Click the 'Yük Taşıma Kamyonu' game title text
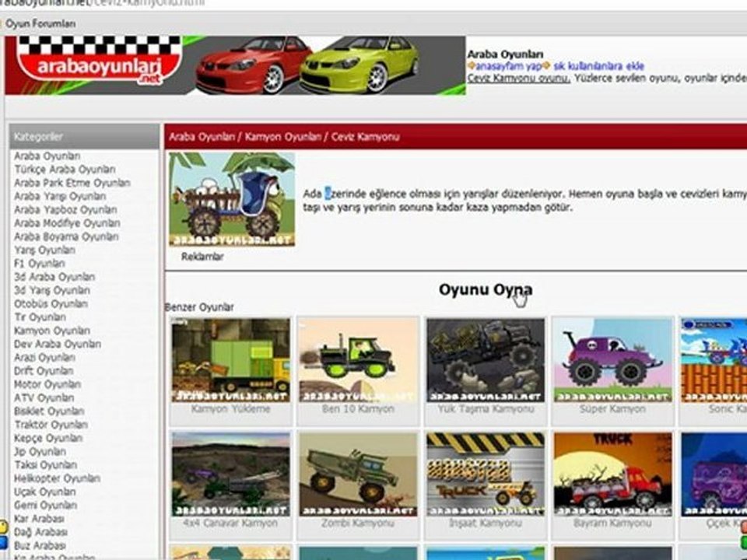The image size is (747, 560). (x=486, y=409)
